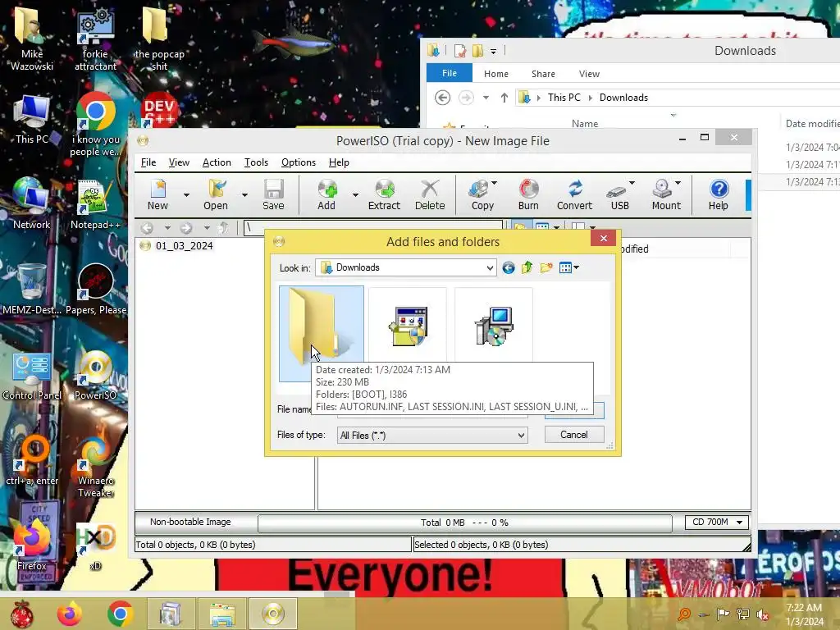Open the USB button dropdown arrow
Viewport: 840px width, 630px height.
tap(632, 183)
